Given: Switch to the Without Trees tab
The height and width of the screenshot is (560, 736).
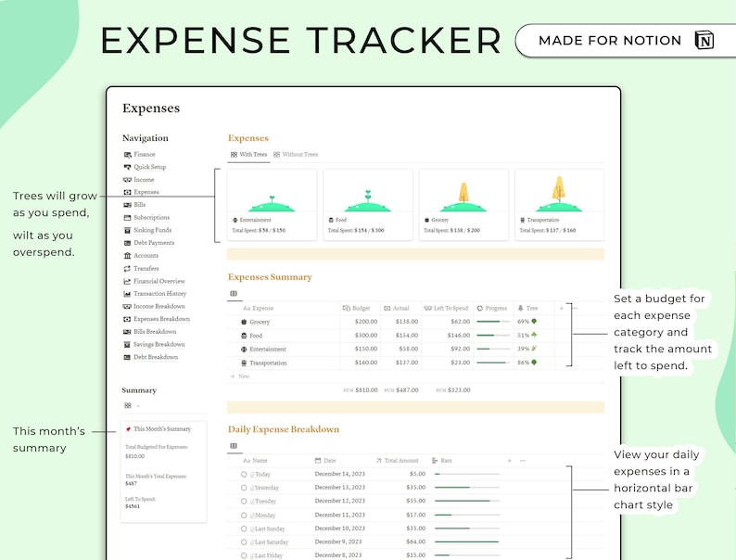Looking at the screenshot, I should (x=296, y=155).
